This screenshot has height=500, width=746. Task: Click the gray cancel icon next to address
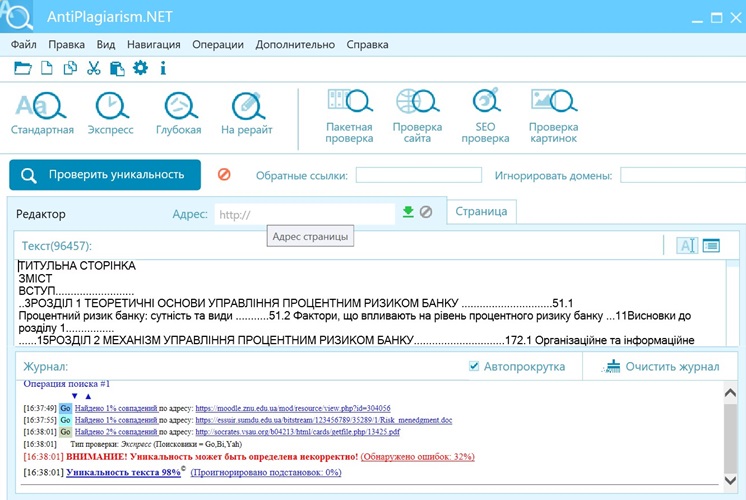tap(426, 212)
